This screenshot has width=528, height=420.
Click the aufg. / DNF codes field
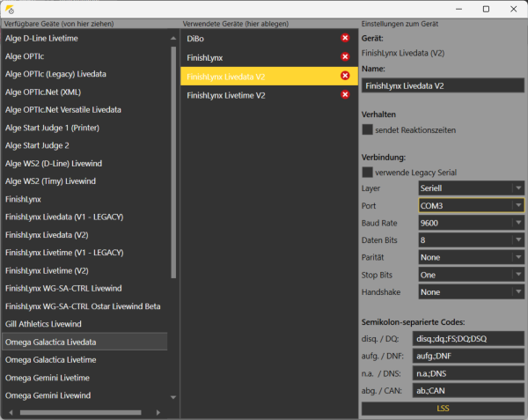[x=468, y=356]
